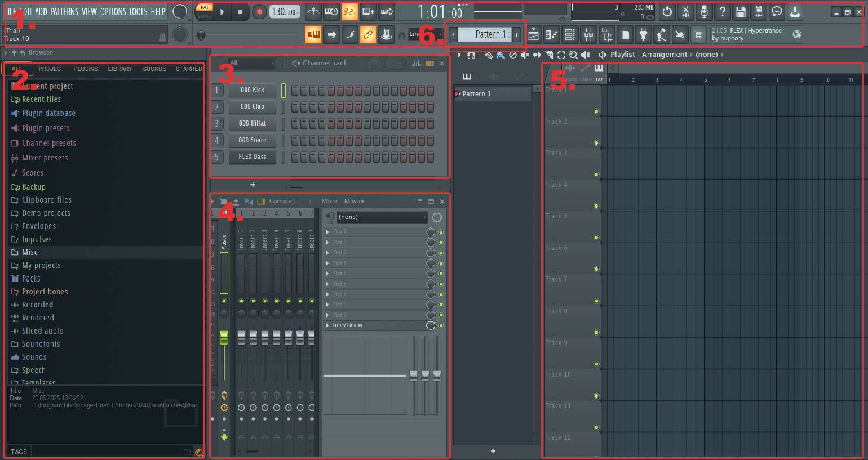Mute the Master mixer track green light
Image resolution: width=868 pixels, height=460 pixels.
coord(224,301)
